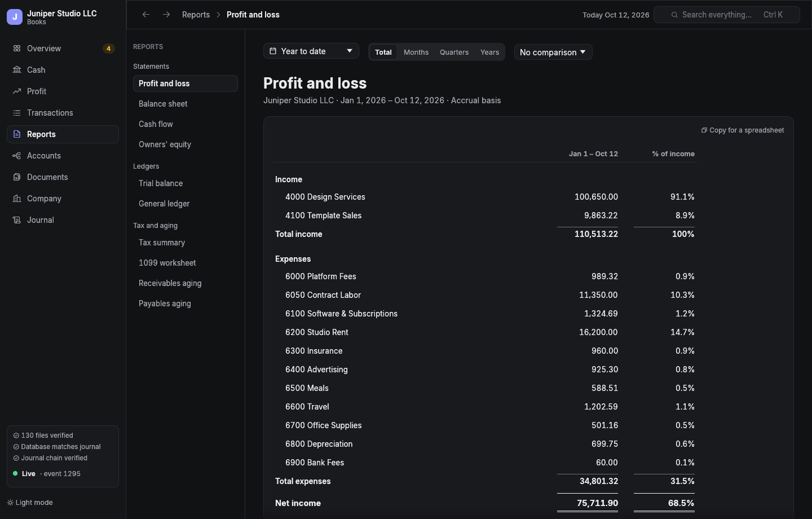Open Payables aging report
Image resolution: width=812 pixels, height=519 pixels.
click(x=185, y=304)
